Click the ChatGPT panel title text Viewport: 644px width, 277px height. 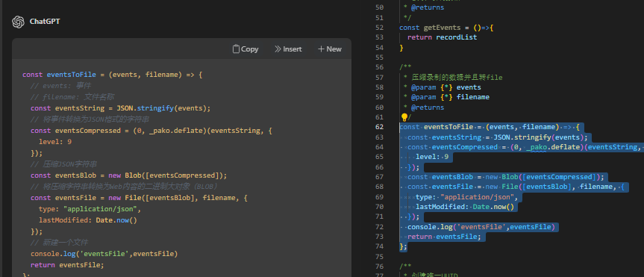click(x=45, y=22)
